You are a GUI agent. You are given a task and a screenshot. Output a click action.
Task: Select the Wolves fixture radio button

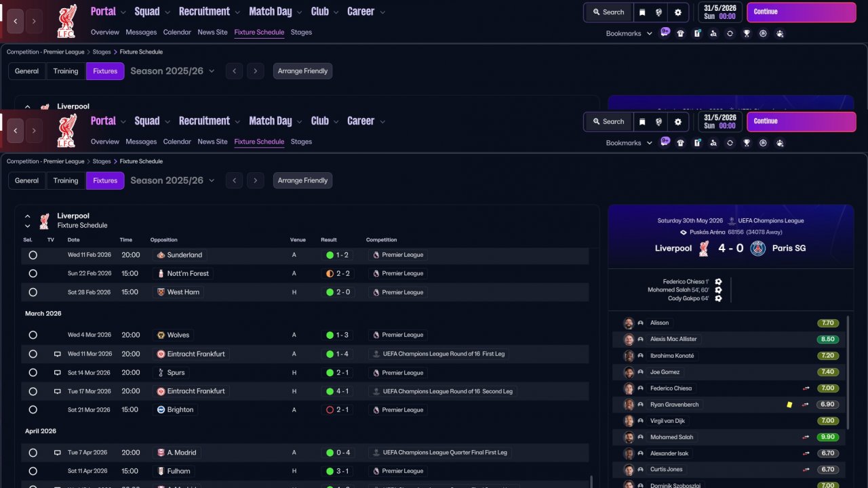33,335
